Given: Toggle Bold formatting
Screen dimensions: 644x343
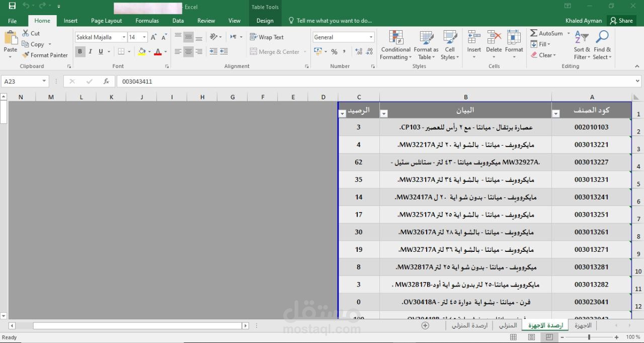Looking at the screenshot, I should point(80,51).
